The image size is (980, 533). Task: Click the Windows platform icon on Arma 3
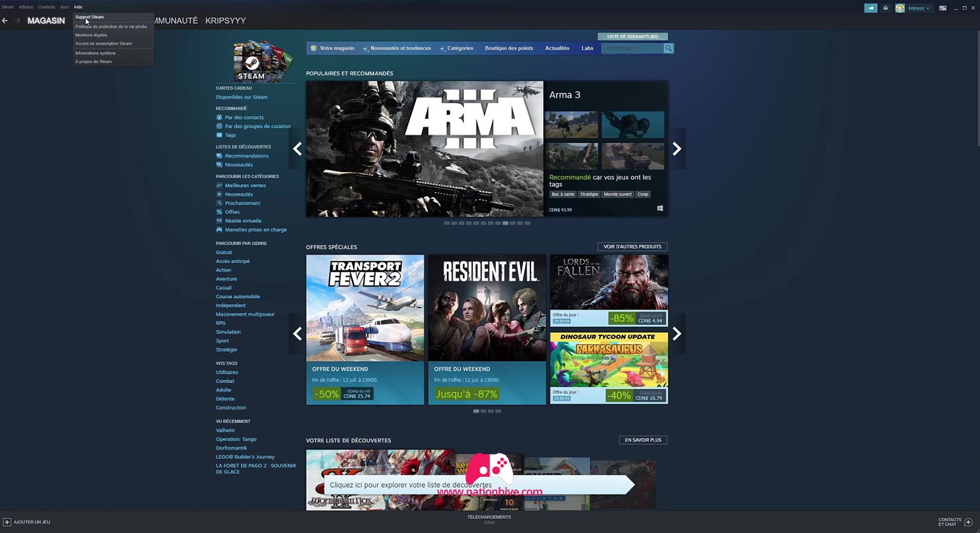pyautogui.click(x=660, y=209)
